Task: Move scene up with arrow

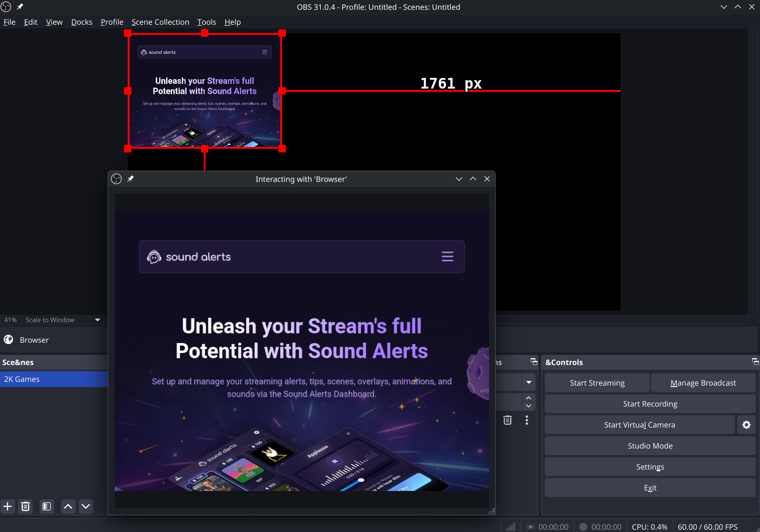Action: tap(68, 506)
